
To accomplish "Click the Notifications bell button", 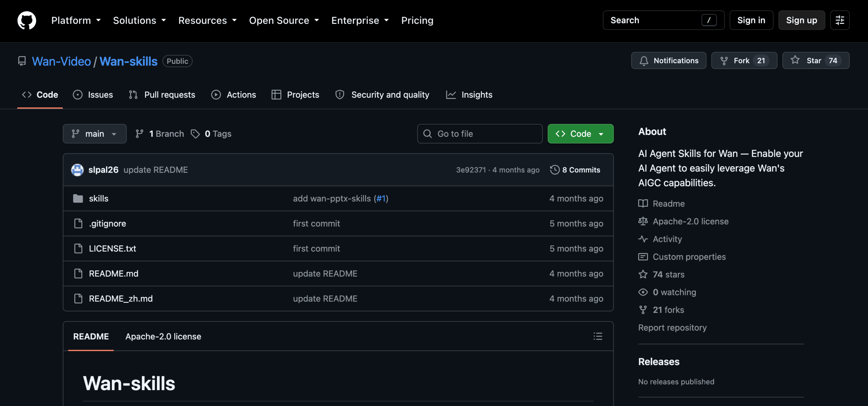I will [669, 60].
